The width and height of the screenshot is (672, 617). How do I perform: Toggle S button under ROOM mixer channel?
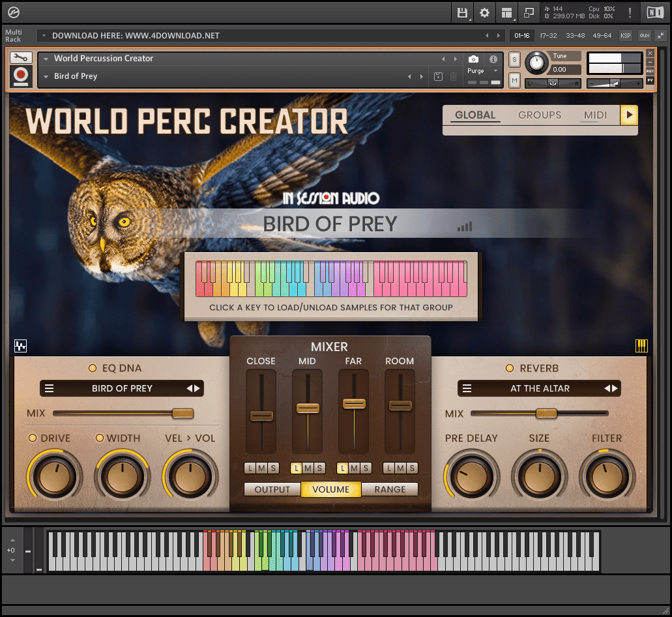412,468
